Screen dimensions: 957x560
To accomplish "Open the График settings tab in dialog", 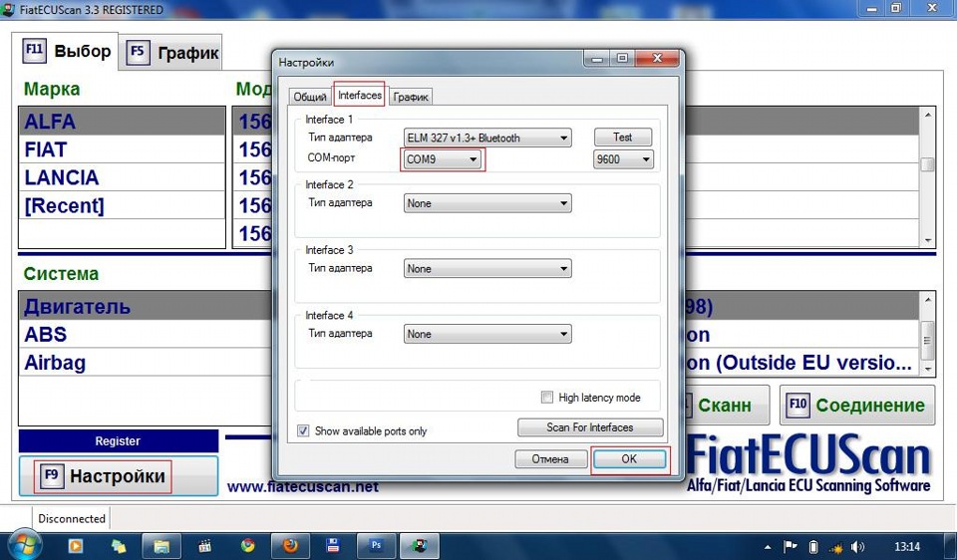I will coord(411,97).
